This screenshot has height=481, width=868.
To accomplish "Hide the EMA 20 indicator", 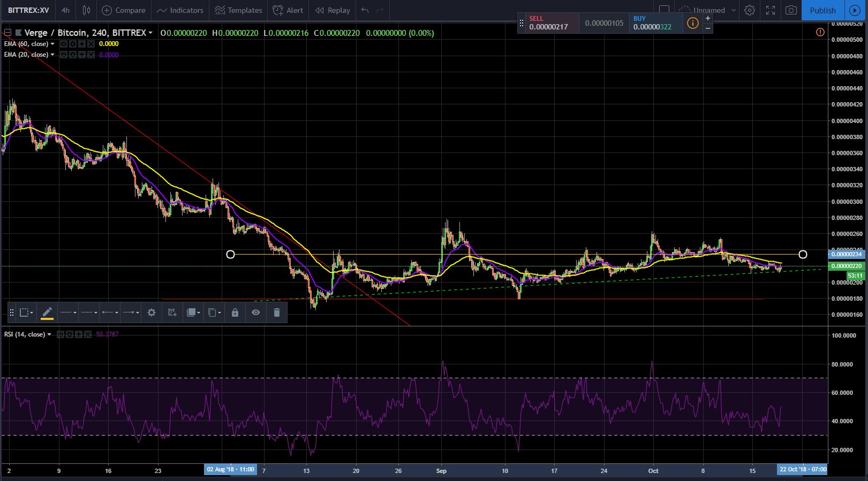I will pos(64,55).
